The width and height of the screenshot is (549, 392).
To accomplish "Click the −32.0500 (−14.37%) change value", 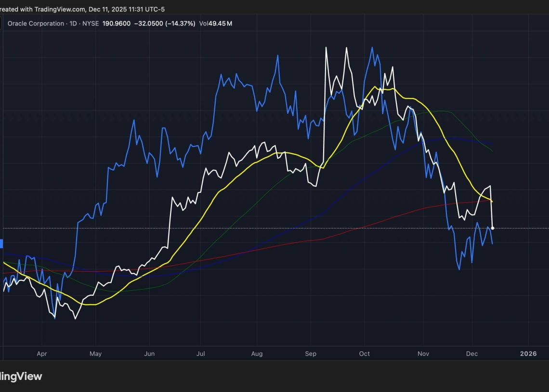I will click(x=165, y=24).
